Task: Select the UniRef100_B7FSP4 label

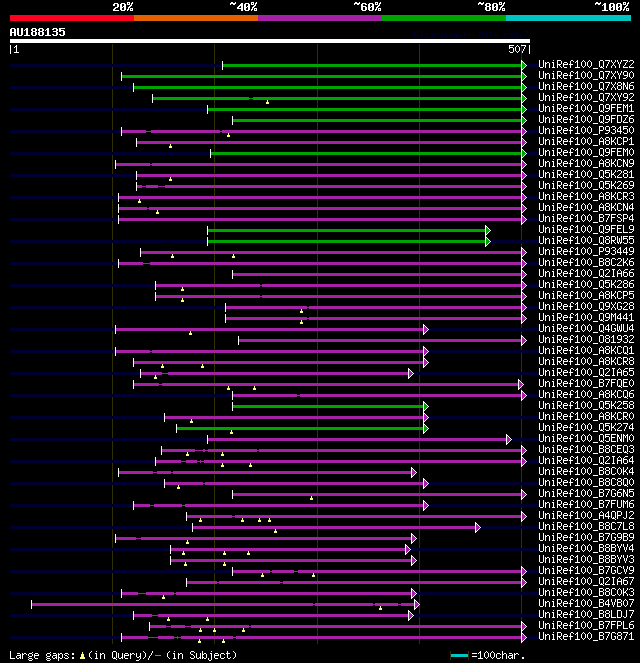Action: click(x=586, y=218)
